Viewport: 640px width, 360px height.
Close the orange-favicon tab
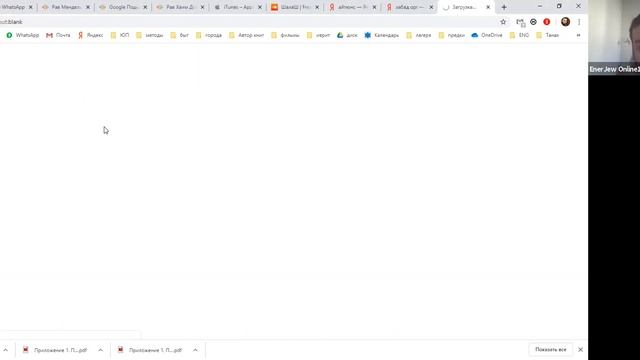click(x=317, y=7)
